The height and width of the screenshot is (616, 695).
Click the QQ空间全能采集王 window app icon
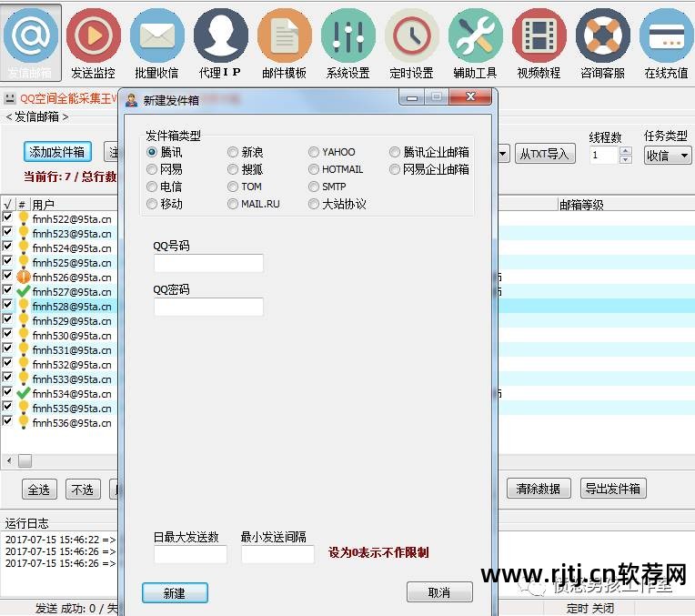(x=10, y=98)
